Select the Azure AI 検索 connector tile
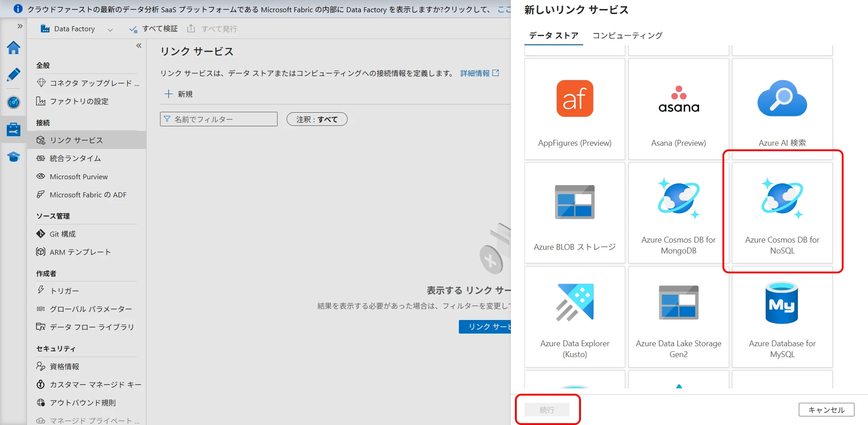The image size is (868, 425). coord(782,109)
